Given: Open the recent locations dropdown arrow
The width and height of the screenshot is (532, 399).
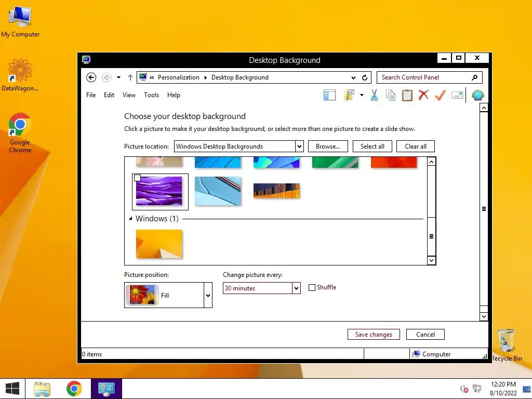Looking at the screenshot, I should (x=118, y=77).
